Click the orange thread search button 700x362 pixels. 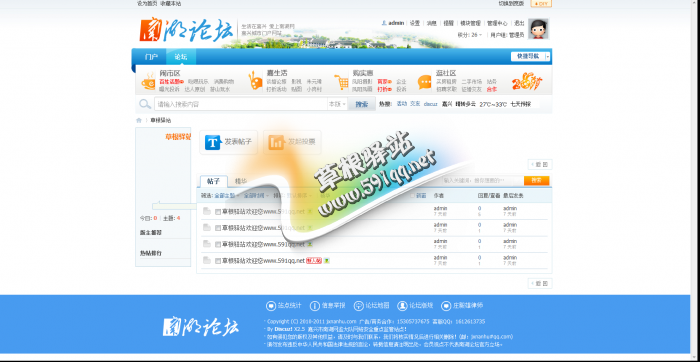tap(537, 180)
